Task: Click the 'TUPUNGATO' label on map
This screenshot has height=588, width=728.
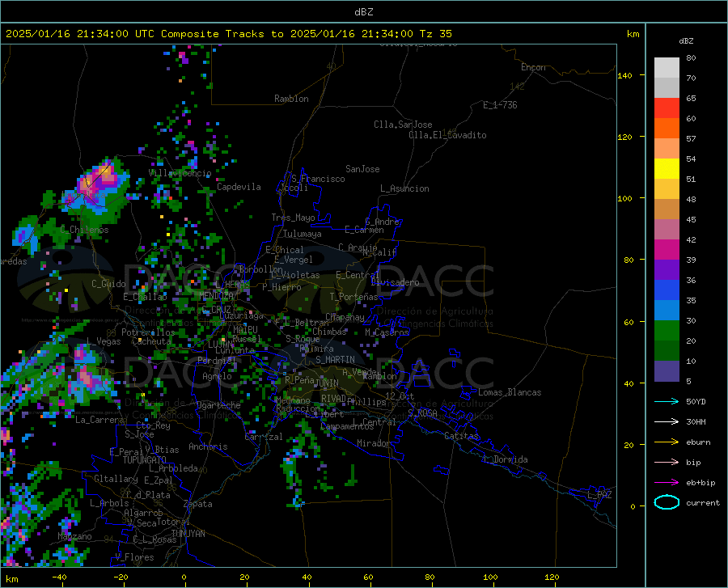Action: [145, 460]
